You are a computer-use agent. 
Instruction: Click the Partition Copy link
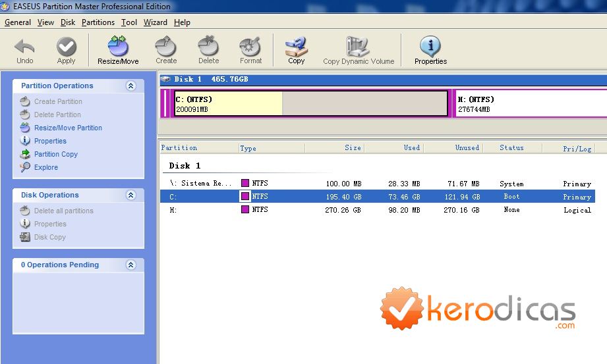point(56,154)
